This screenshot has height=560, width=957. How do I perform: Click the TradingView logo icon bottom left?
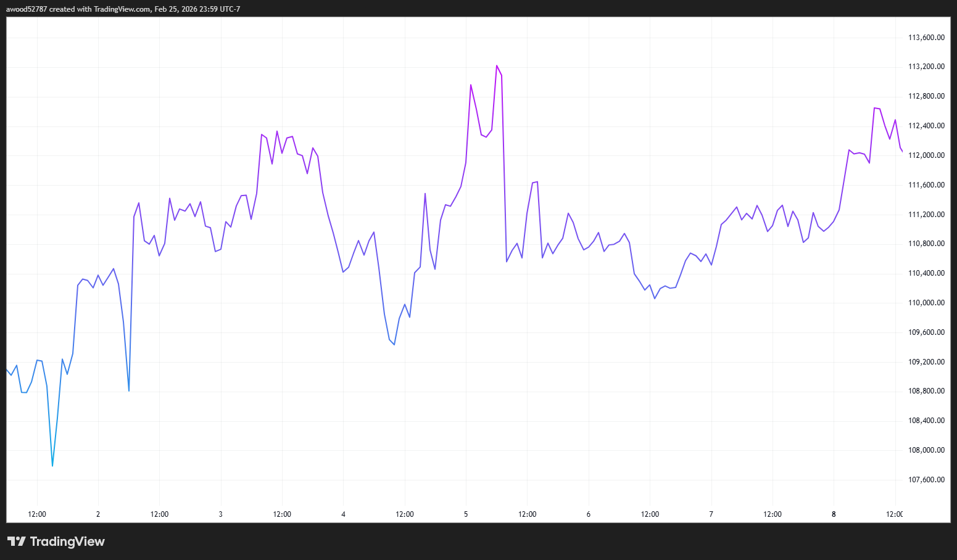click(x=18, y=541)
